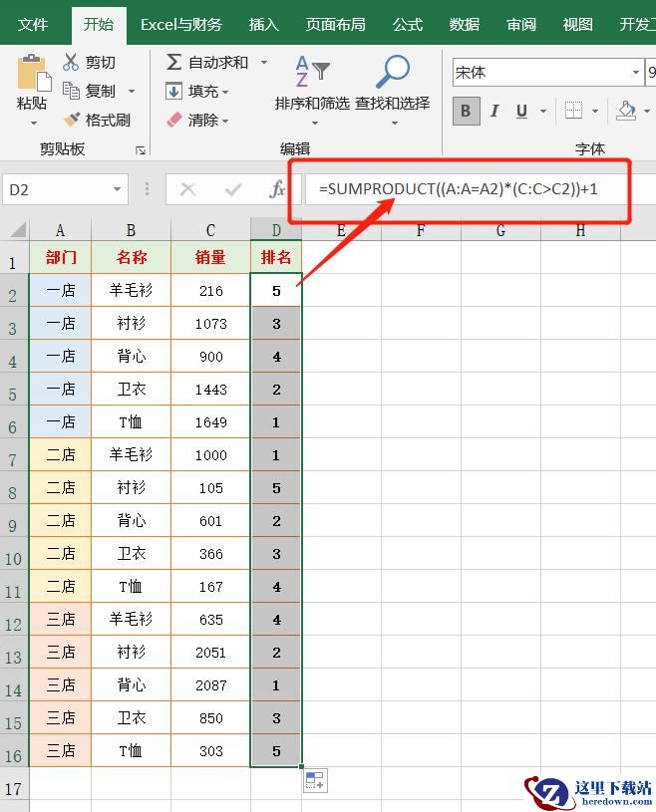Click the Paste (粘贴) clipboard icon
The height and width of the screenshot is (812, 656).
click(34, 73)
